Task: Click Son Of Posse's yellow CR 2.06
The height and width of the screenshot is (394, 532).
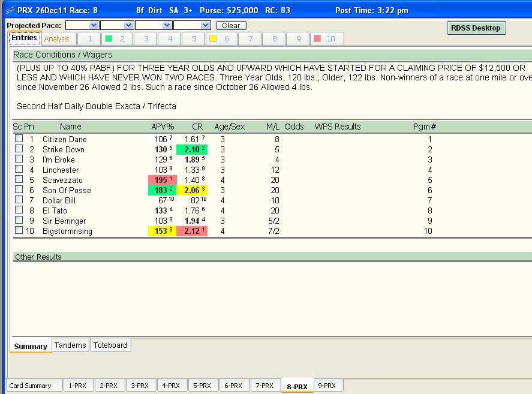Action: click(x=192, y=190)
